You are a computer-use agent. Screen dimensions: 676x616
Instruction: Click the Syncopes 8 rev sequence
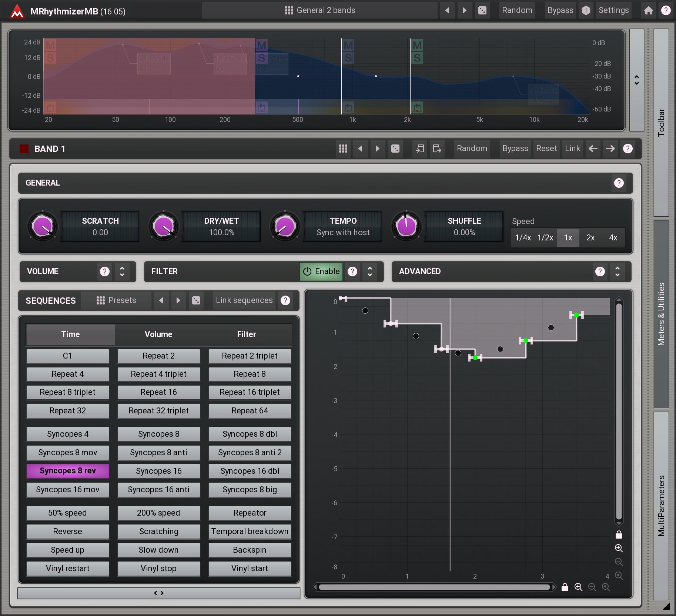click(68, 471)
